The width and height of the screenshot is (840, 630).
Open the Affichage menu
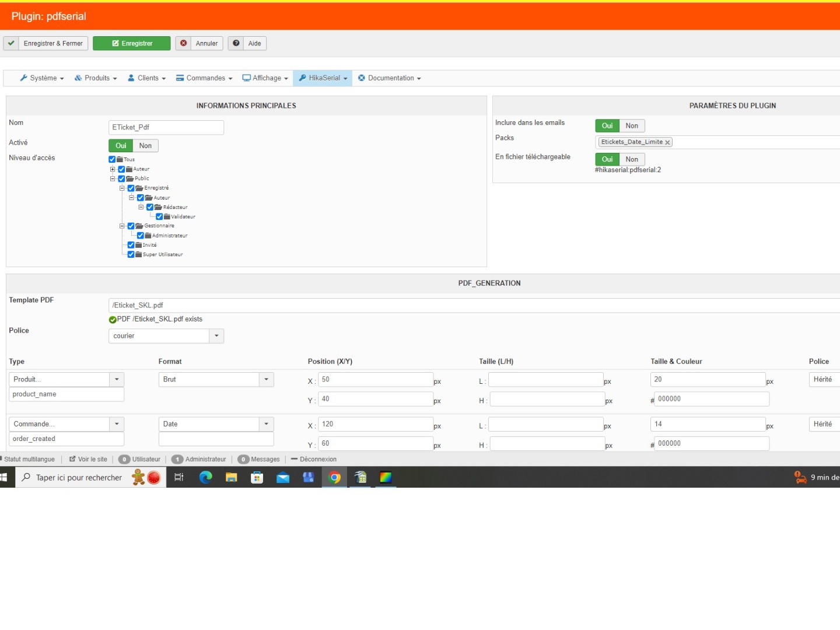pos(265,78)
